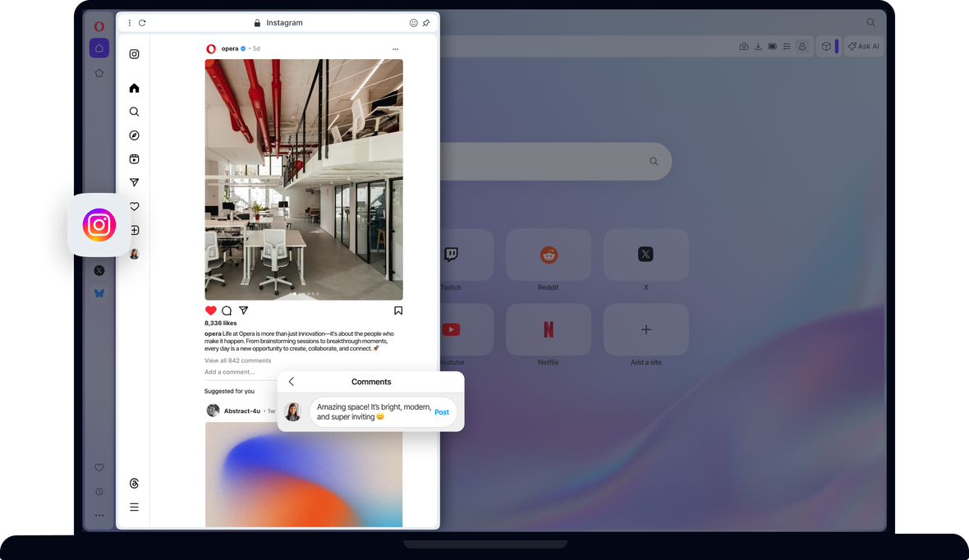Open the three-dot post options menu
The width and height of the screenshot is (969, 560).
pyautogui.click(x=396, y=49)
